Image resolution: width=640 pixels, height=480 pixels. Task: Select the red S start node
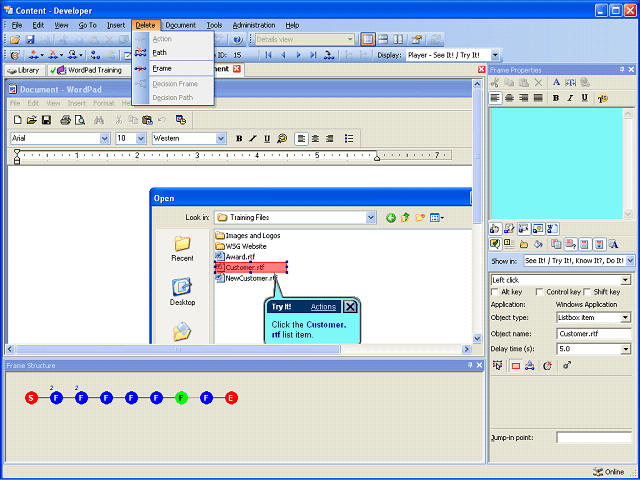[x=31, y=398]
